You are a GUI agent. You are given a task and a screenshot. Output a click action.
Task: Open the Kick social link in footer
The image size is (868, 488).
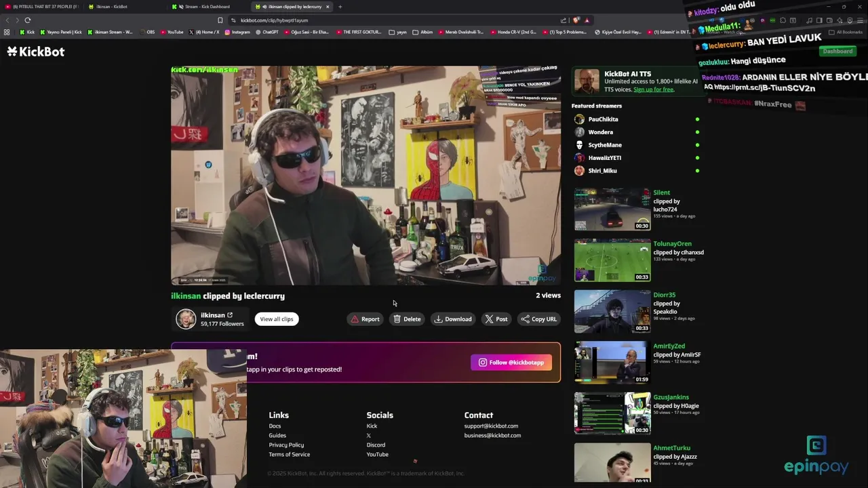pos(372,426)
